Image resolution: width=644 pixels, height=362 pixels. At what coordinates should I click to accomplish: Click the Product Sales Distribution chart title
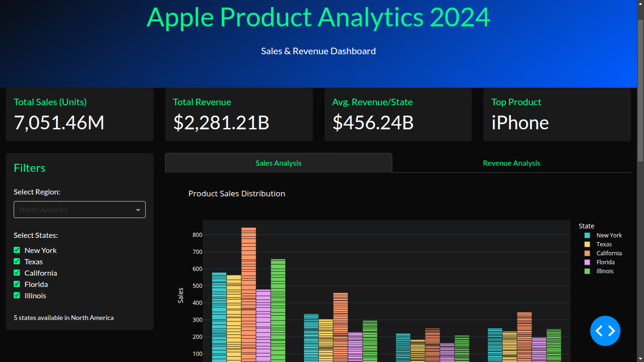237,194
